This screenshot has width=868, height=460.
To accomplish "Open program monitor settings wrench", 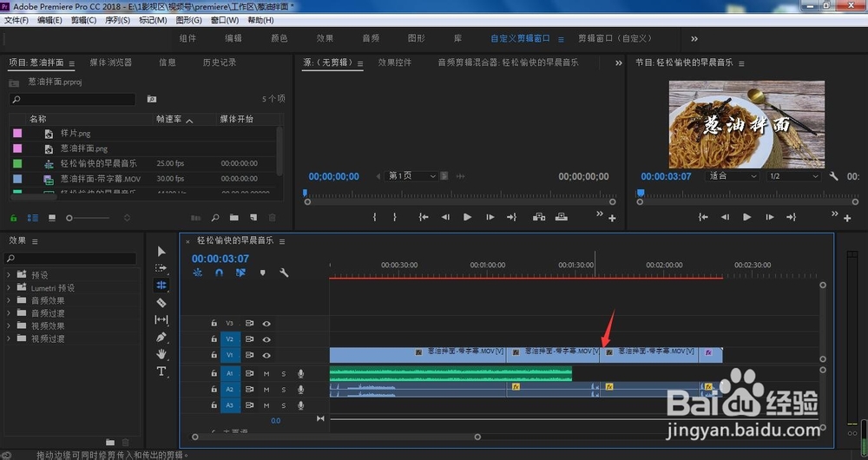I will [833, 176].
